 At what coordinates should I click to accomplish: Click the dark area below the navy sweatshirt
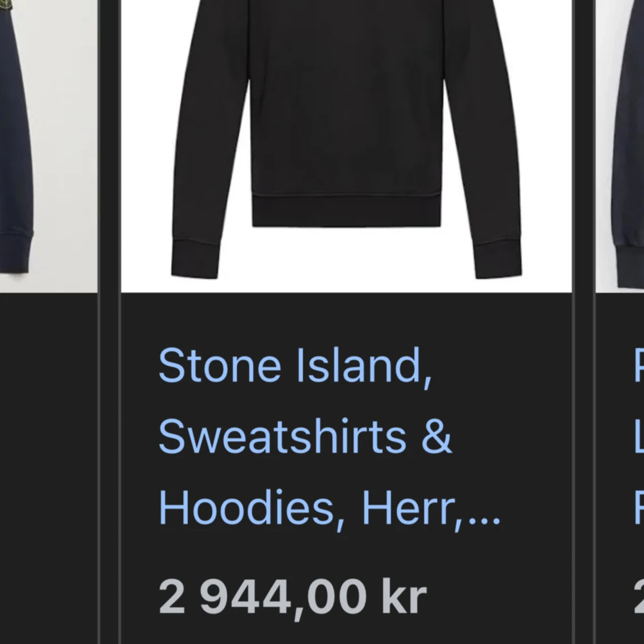(49, 468)
